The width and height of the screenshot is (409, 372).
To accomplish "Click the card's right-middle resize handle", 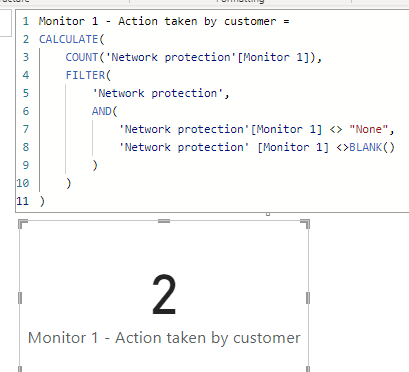I will click(x=308, y=298).
